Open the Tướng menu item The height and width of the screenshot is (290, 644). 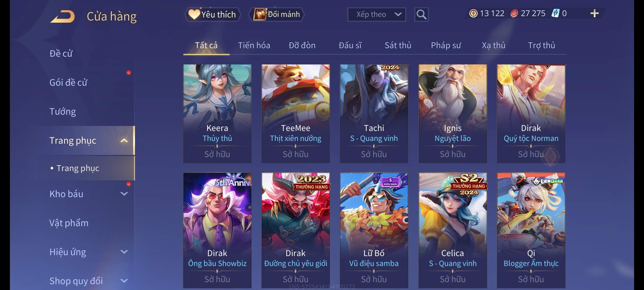coord(63,111)
